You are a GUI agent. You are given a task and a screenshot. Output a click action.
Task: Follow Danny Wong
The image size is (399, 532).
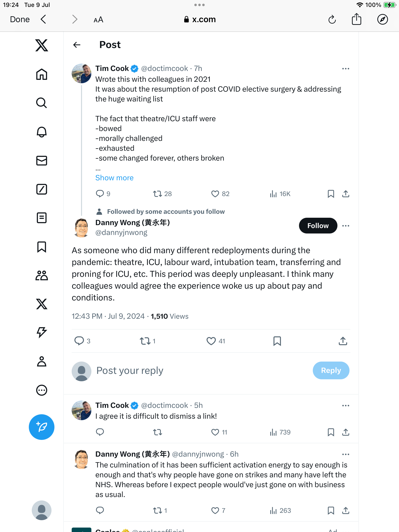tap(318, 226)
